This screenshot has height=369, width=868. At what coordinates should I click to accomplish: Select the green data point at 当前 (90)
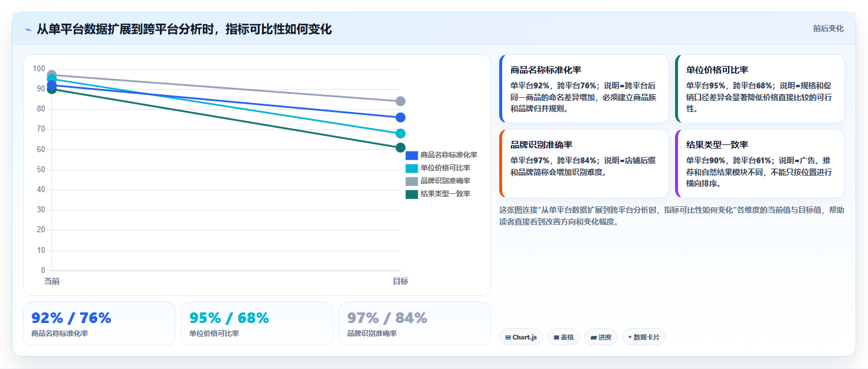tap(52, 89)
